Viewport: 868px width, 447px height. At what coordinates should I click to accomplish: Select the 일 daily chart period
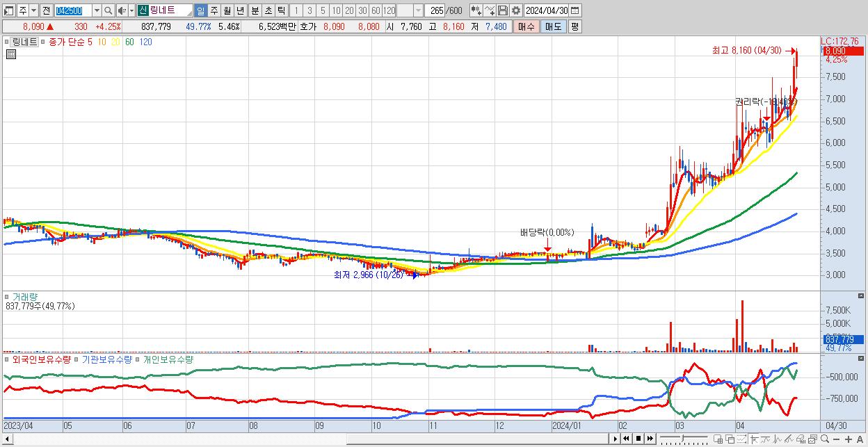(200, 10)
